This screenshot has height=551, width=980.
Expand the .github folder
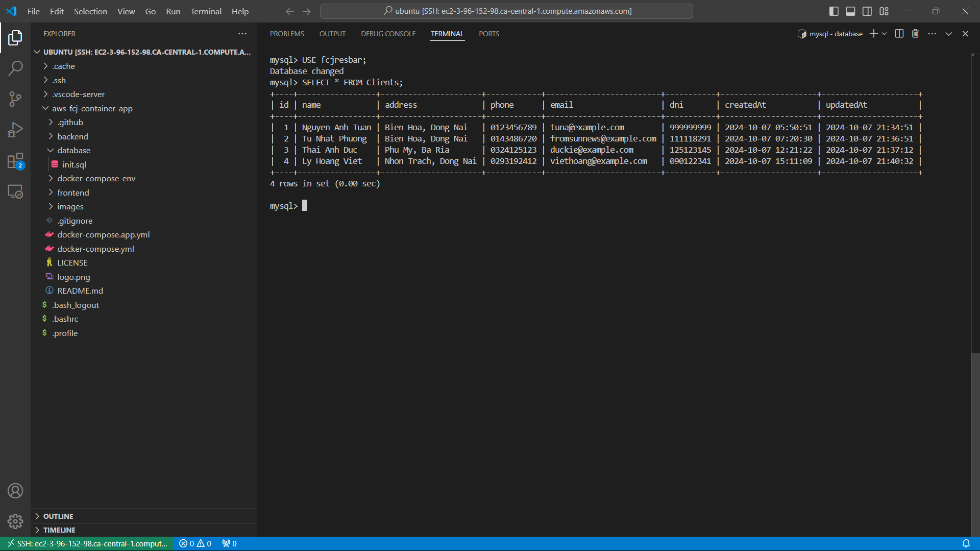tap(144, 123)
